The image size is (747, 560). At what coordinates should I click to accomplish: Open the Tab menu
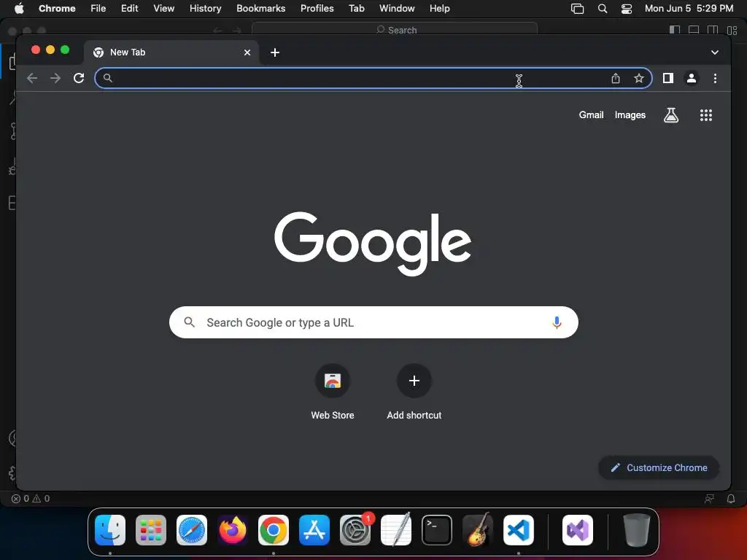point(356,8)
